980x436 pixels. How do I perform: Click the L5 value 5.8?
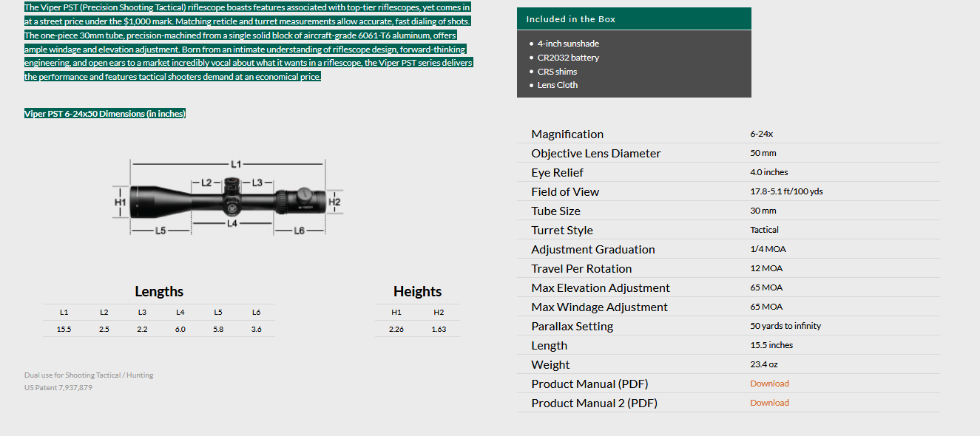[218, 329]
